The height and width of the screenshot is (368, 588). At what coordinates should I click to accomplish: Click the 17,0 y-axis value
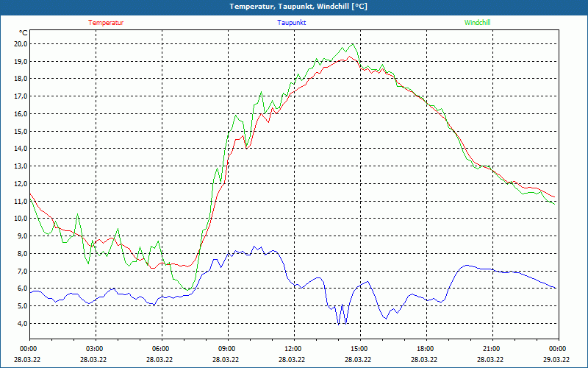click(x=21, y=96)
